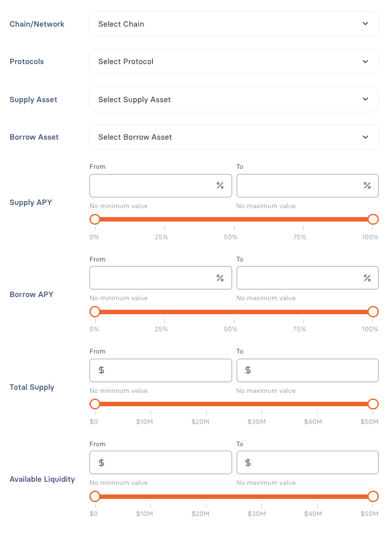The image size is (392, 537).
Task: Click the Available Liquidity maximum slider handle
Action: tap(373, 496)
